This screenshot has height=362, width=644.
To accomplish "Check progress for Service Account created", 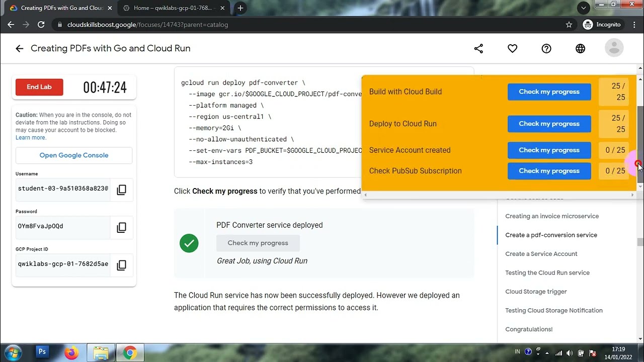I will point(549,150).
